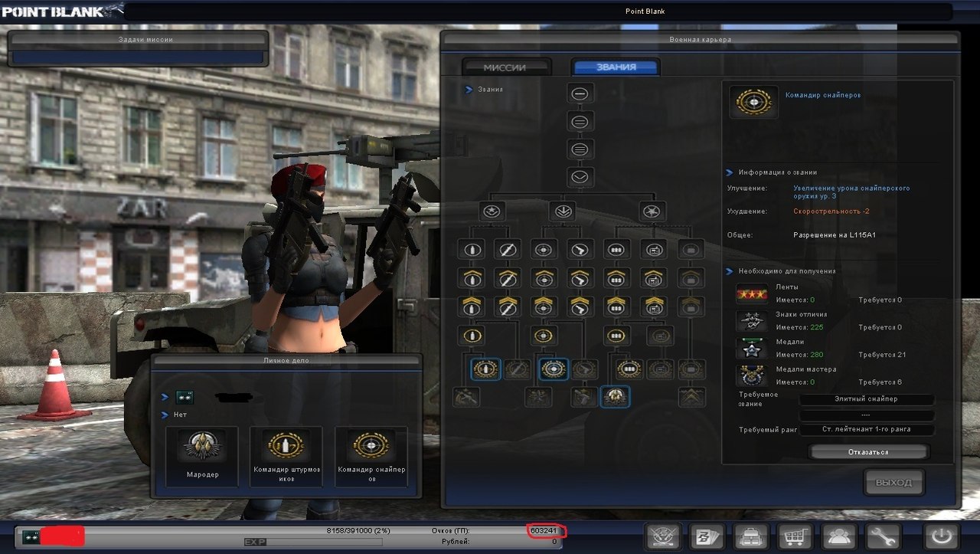Click the Элитный снайпер required title field
Viewport: 980px width, 554px height.
coord(866,399)
